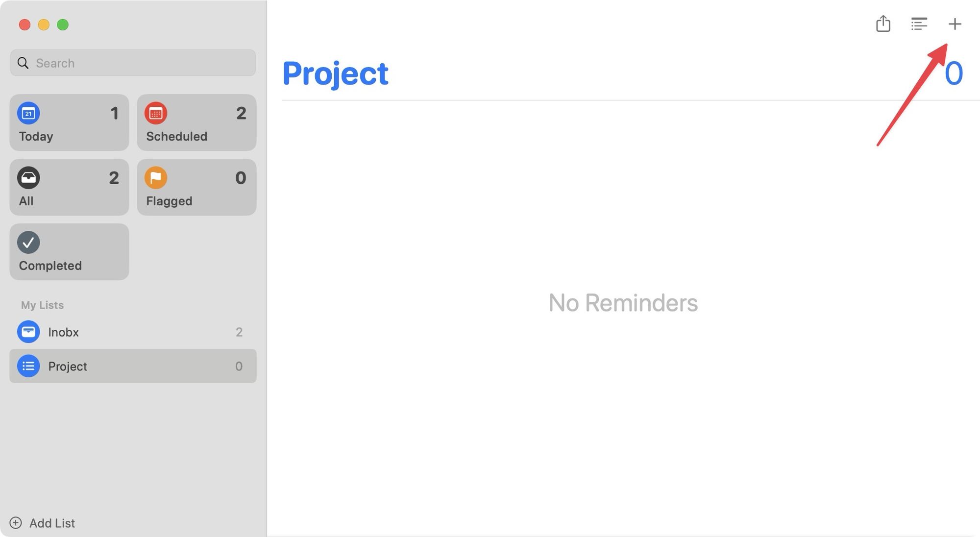Expand the My Lists section
This screenshot has height=537, width=980.
coord(41,305)
